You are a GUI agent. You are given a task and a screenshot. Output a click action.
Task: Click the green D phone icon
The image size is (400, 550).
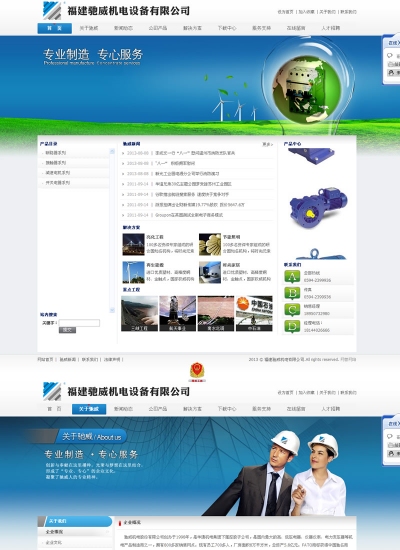point(292,326)
